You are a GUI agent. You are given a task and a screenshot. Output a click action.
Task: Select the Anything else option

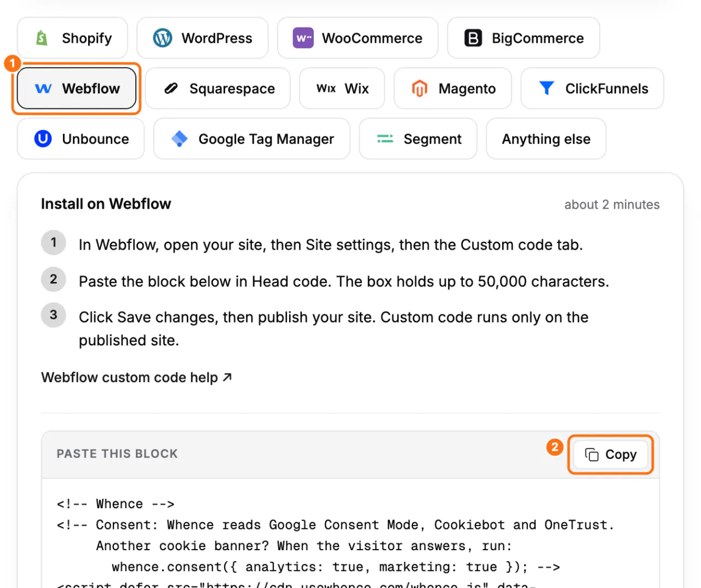point(546,139)
